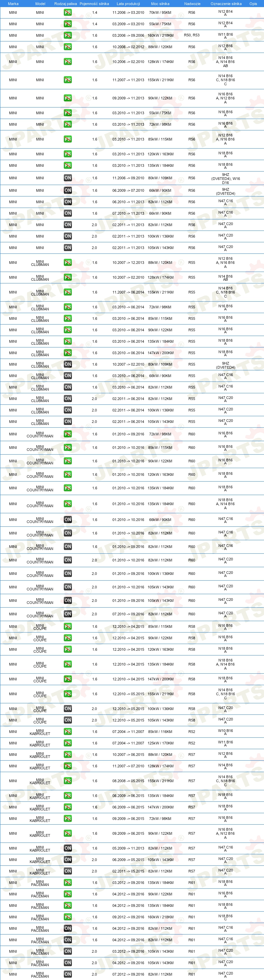
Task: Click diesel ON icon in Kabriolet 05.2009 -> 11.2013 row
Action: [x=68, y=848]
